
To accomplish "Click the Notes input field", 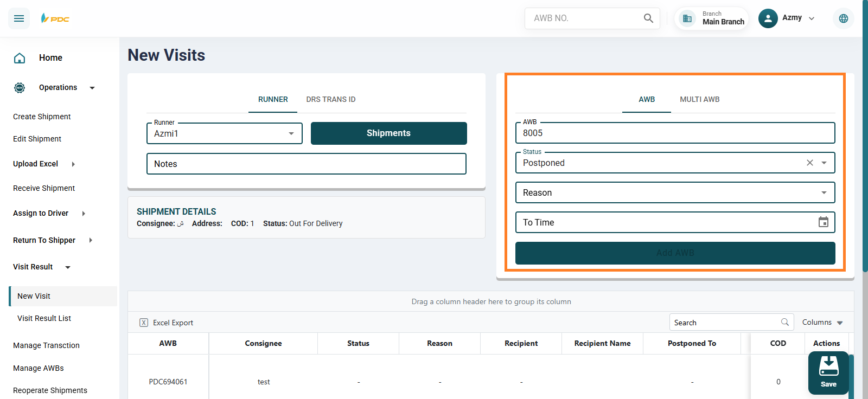I will 306,164.
